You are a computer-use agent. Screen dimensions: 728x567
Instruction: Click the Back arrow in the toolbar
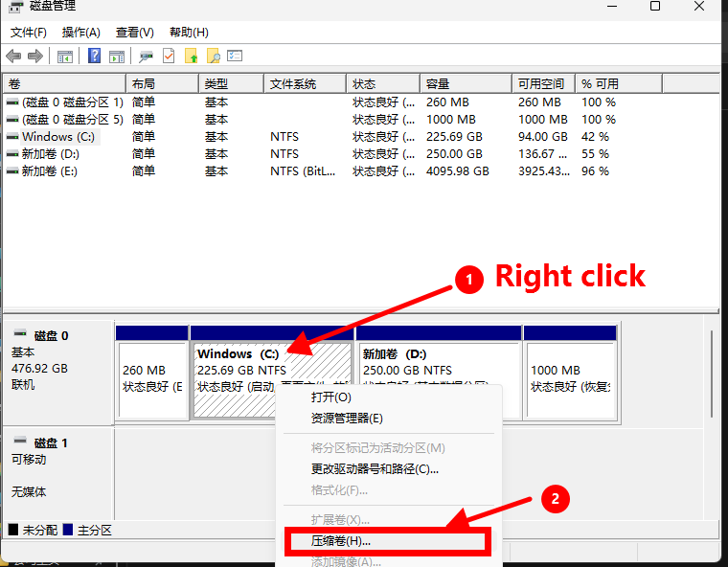click(13, 57)
